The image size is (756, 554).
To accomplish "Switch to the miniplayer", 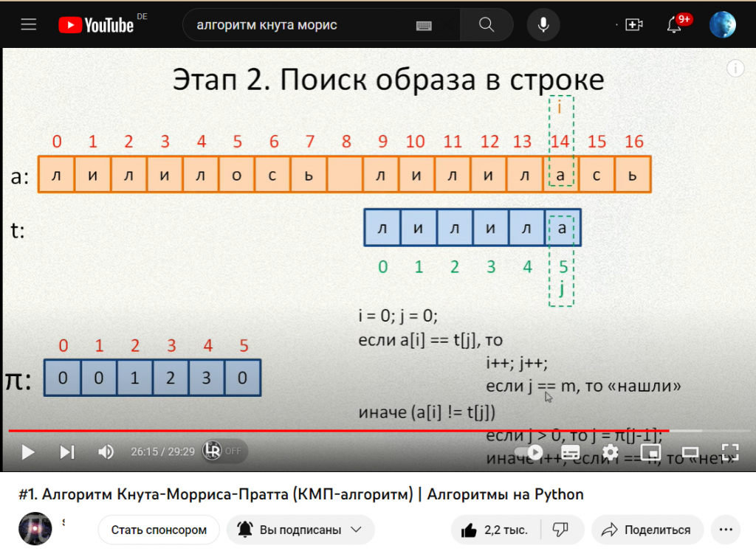I will pos(650,452).
